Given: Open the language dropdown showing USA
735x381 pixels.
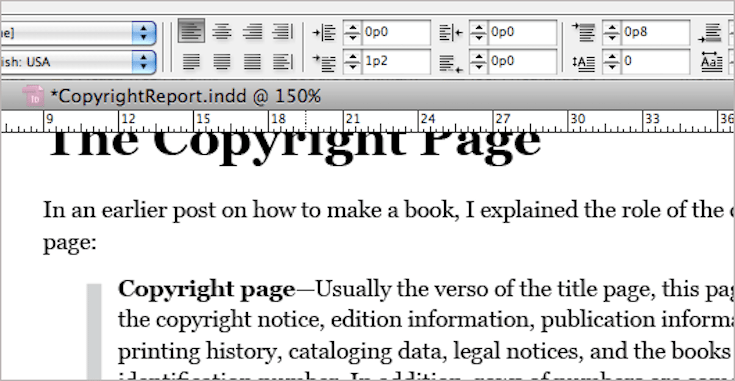Looking at the screenshot, I should pyautogui.click(x=143, y=62).
